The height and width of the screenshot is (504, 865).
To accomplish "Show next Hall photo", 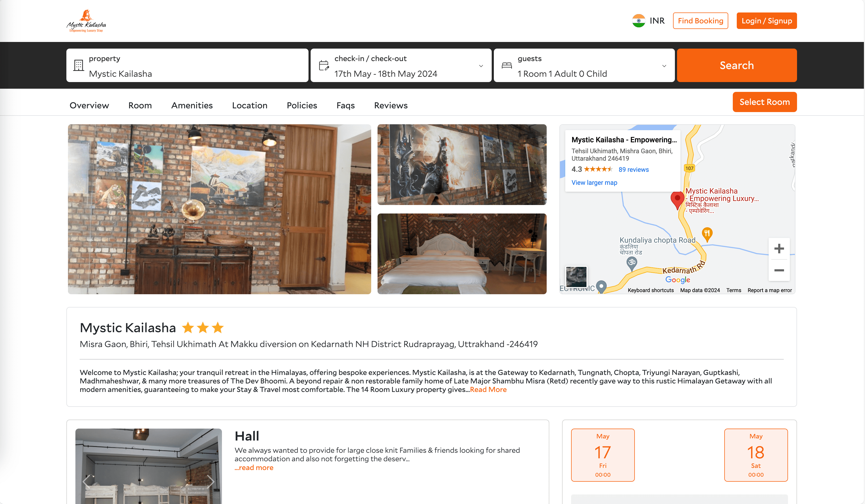I will click(x=211, y=481).
